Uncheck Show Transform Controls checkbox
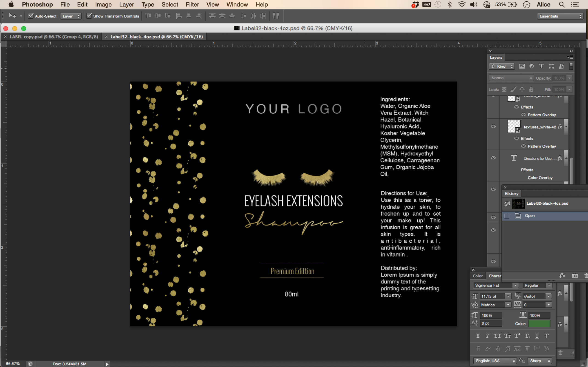This screenshot has height=367, width=588. tap(89, 16)
